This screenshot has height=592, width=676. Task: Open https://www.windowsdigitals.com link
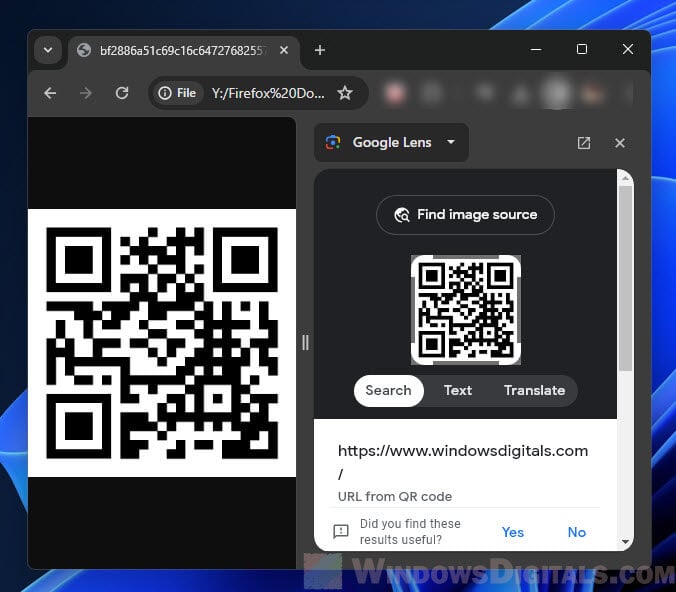[463, 462]
